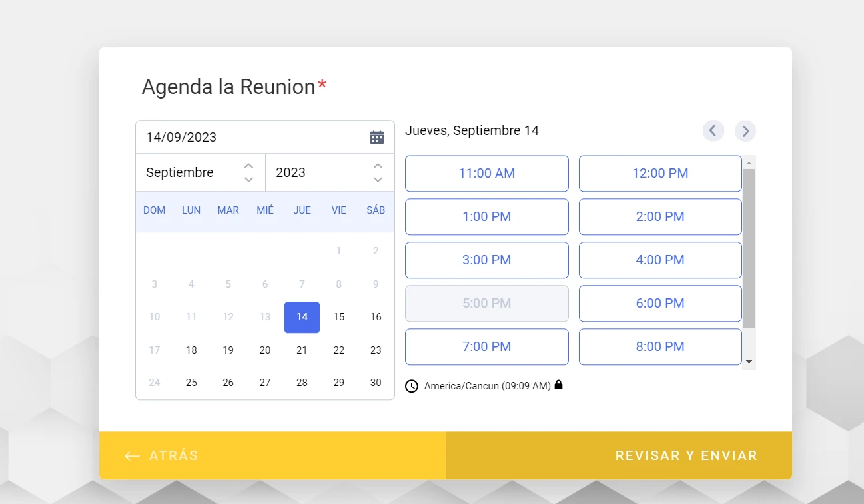
Task: Go to the next day using the right chevron
Action: click(x=745, y=130)
